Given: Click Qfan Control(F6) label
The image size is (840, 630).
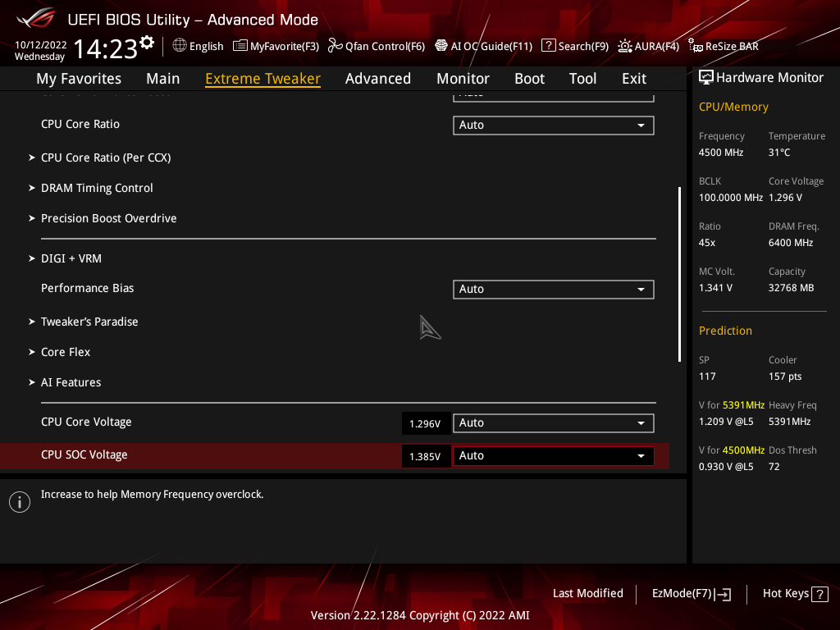Looking at the screenshot, I should pyautogui.click(x=385, y=47).
